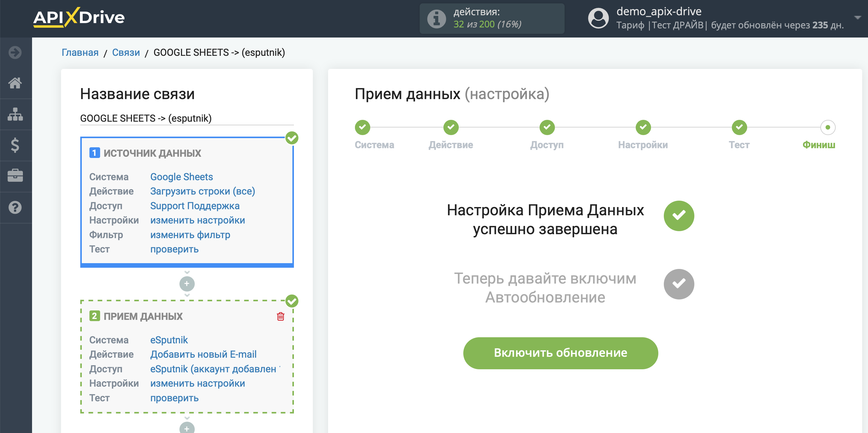Click the demo_apix-drive username

coord(659,12)
